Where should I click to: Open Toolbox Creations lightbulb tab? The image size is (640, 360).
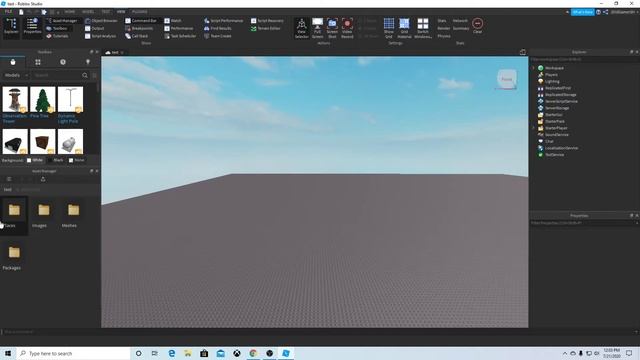88,62
